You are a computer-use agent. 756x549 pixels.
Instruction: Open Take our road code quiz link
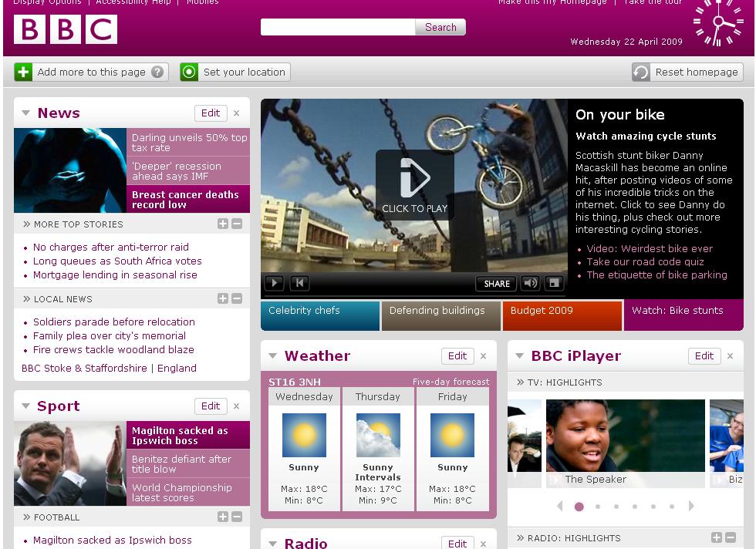coord(645,261)
